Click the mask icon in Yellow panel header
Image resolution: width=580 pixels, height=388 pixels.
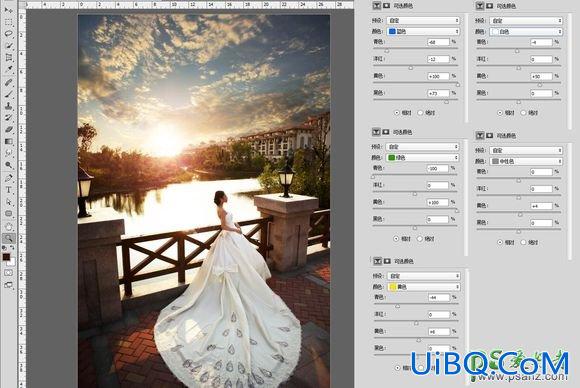click(x=387, y=261)
